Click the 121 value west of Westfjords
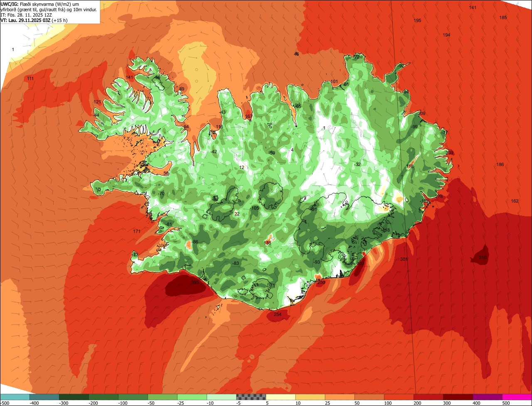 click(97, 102)
